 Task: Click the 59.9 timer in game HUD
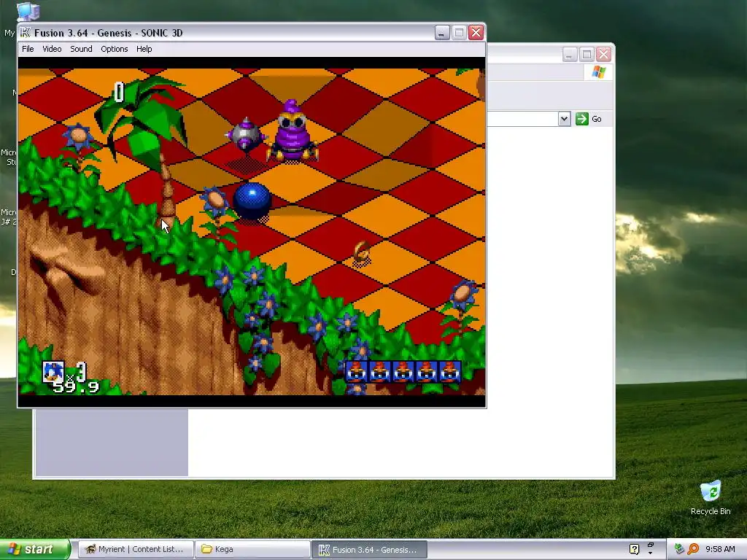76,387
